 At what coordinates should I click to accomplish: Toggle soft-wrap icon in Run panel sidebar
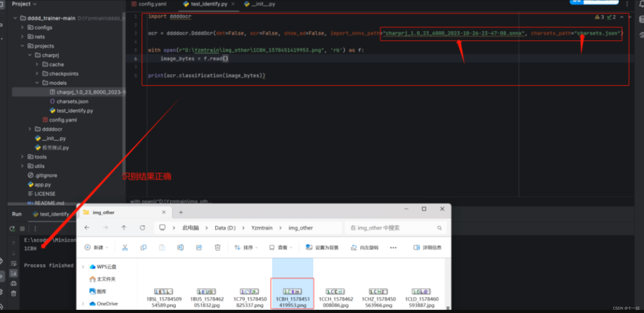click(x=14, y=264)
